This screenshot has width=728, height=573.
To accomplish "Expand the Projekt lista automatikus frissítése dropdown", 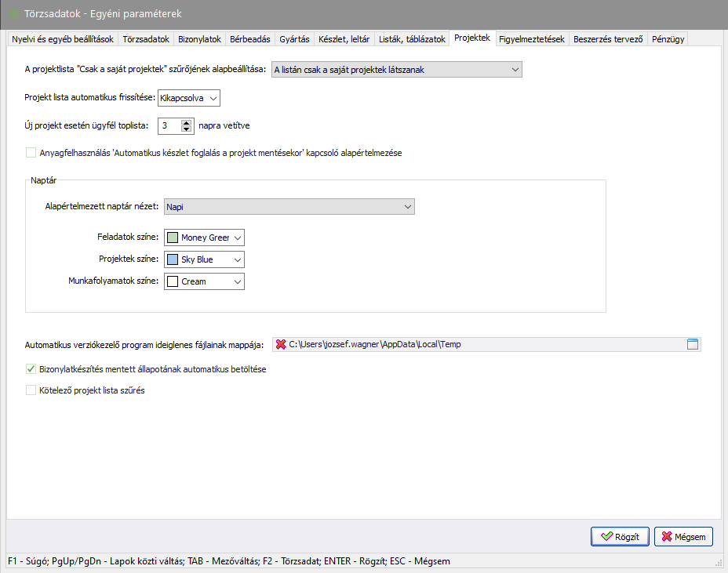I will pos(189,98).
